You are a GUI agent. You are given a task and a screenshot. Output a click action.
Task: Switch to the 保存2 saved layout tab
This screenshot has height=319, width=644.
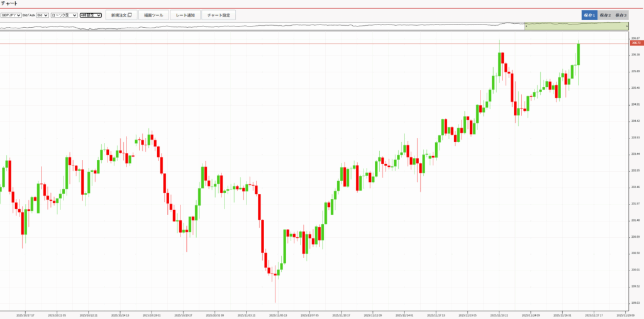[x=605, y=14]
